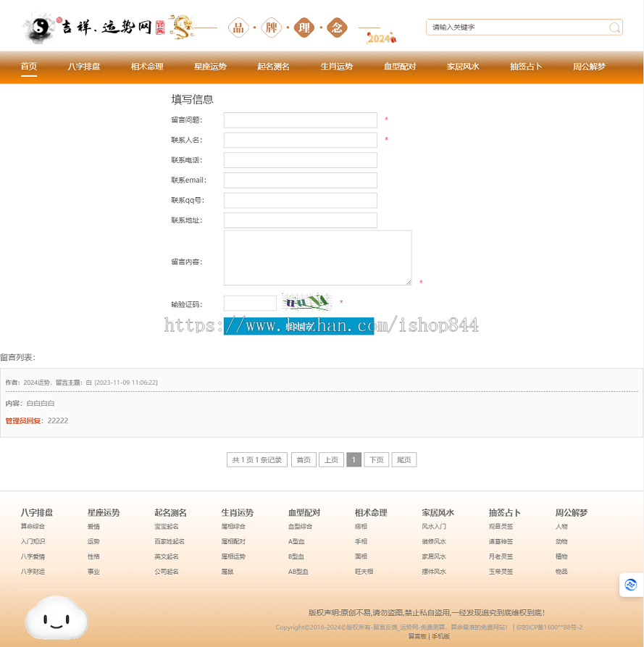Click the 2024 badge graphic
644x647 pixels.
point(381,38)
